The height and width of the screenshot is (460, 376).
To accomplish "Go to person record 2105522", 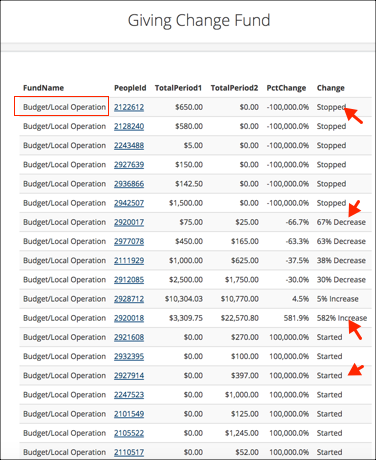I will pos(129,433).
